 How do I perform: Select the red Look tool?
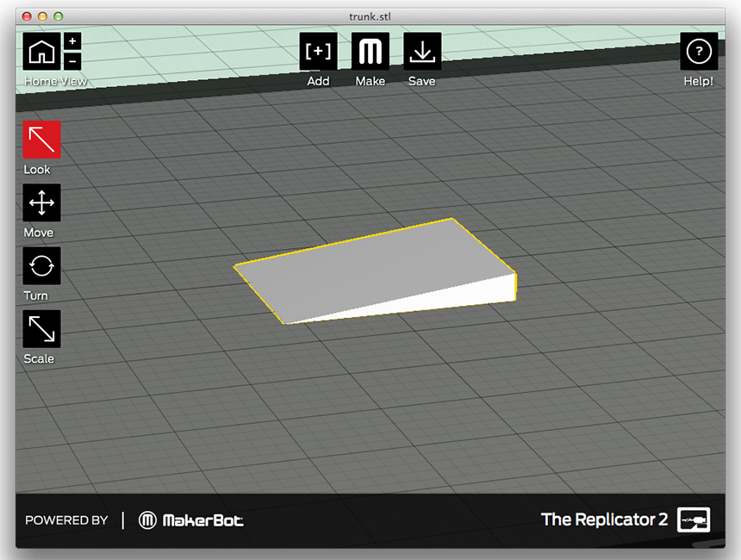coord(41,140)
